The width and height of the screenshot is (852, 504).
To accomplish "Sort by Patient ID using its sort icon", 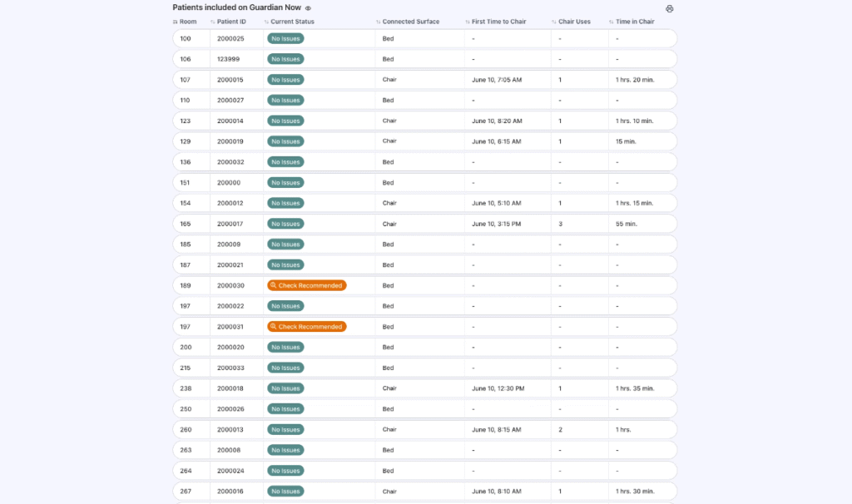I will coord(213,22).
